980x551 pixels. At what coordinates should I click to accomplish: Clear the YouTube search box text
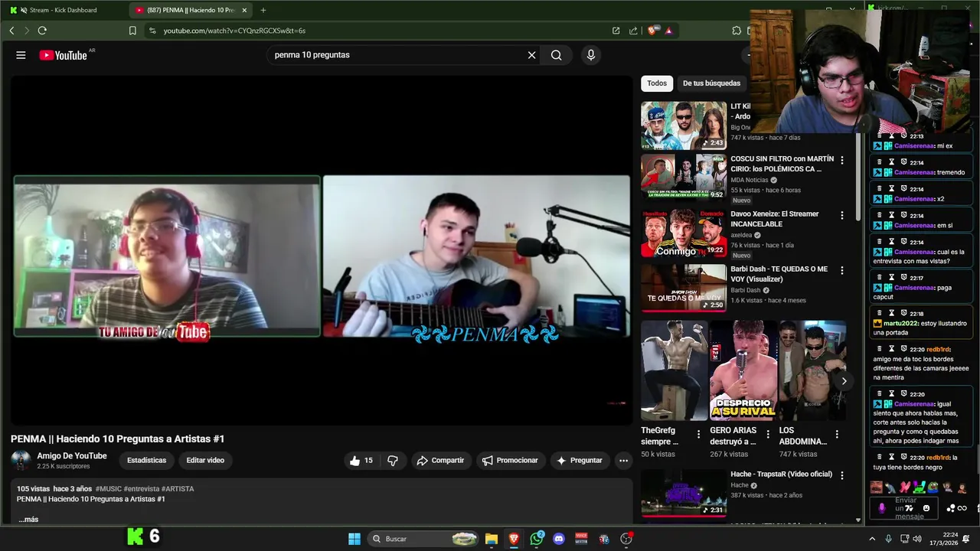531,55
